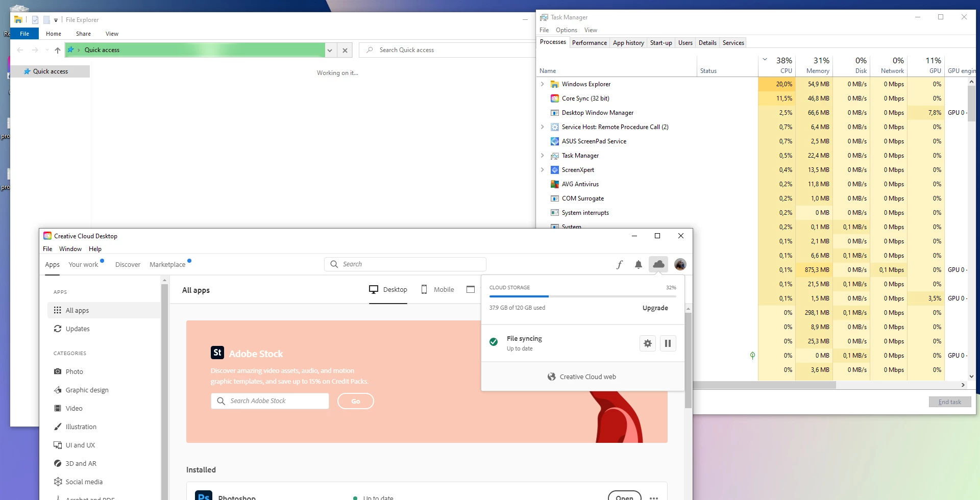980x500 pixels.
Task: Click column sort chevron above CPU
Action: pyautogui.click(x=765, y=59)
